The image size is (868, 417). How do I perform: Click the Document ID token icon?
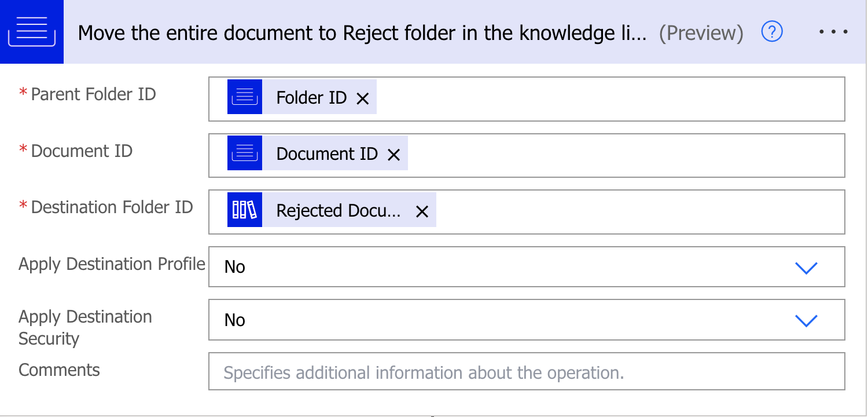[x=245, y=153]
